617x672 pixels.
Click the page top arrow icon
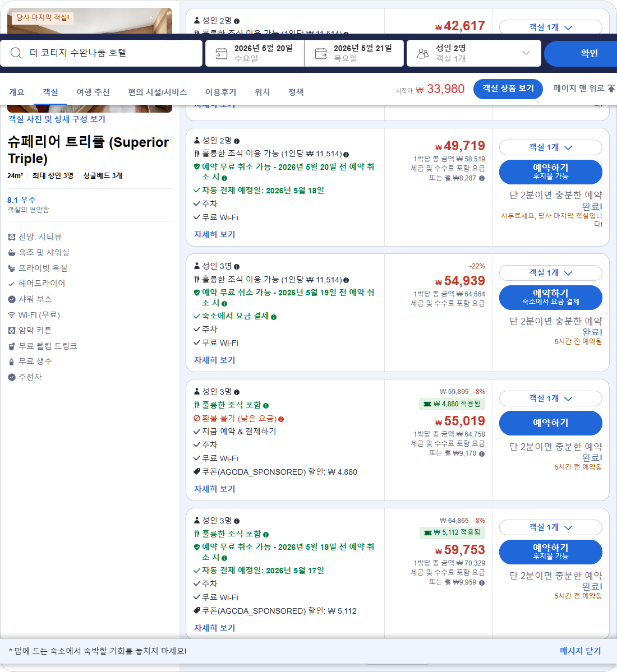[611, 89]
